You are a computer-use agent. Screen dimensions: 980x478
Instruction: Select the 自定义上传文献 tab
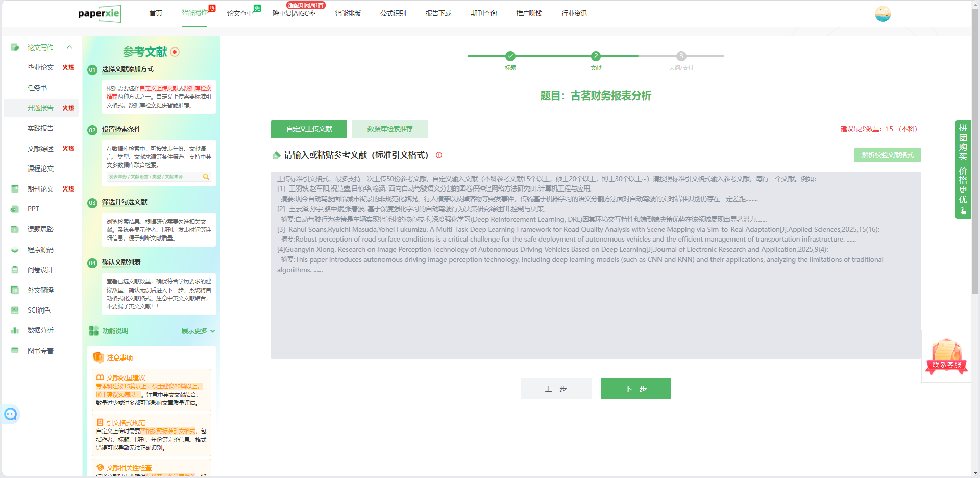pyautogui.click(x=309, y=129)
